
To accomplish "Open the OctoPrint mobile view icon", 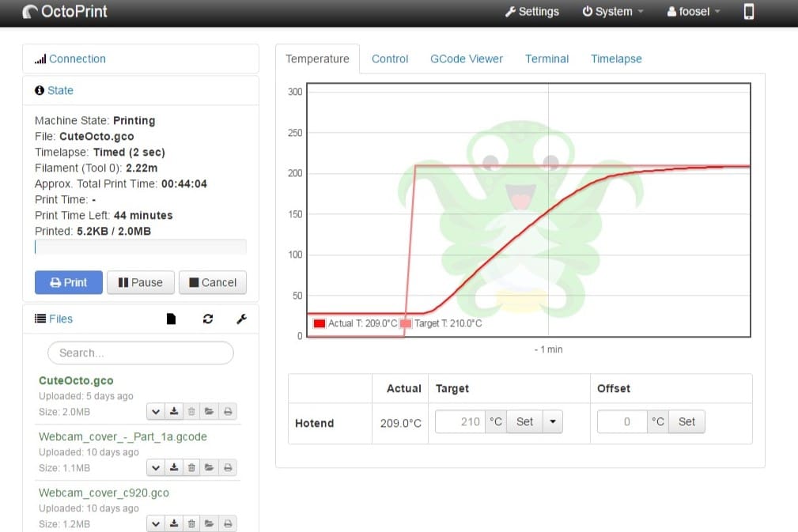I will [x=748, y=11].
